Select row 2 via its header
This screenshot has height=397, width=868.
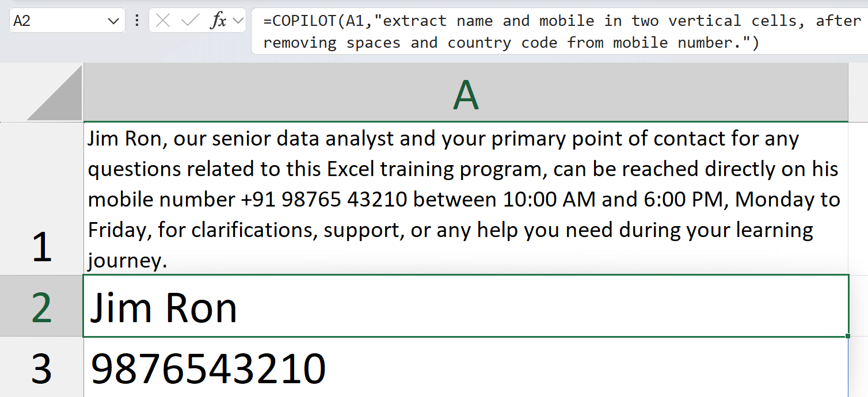pyautogui.click(x=41, y=306)
